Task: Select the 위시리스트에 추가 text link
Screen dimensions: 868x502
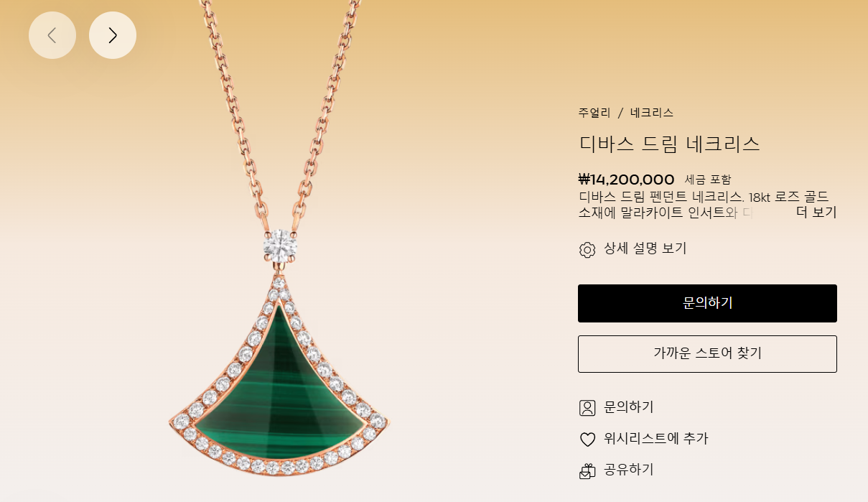Action: 656,438
